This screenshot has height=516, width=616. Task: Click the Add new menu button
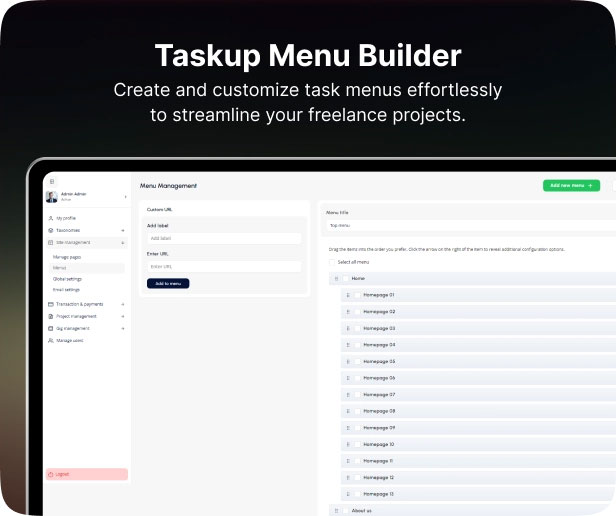coord(572,185)
